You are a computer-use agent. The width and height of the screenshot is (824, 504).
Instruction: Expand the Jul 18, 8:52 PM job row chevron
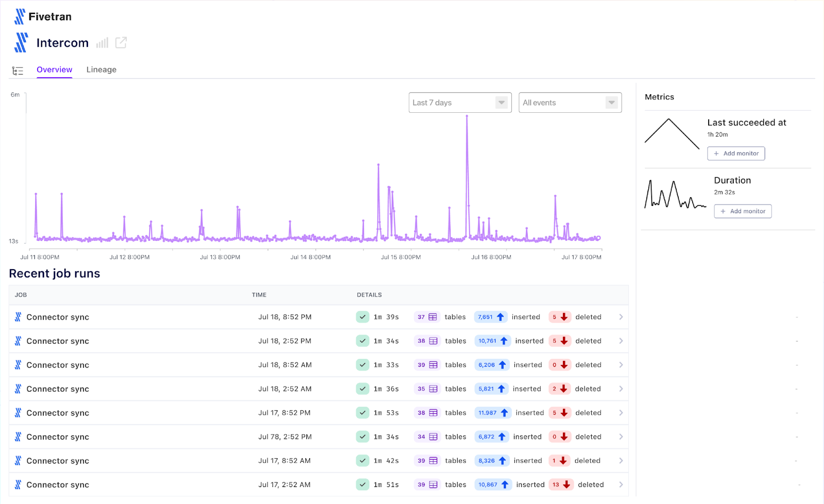pos(621,317)
